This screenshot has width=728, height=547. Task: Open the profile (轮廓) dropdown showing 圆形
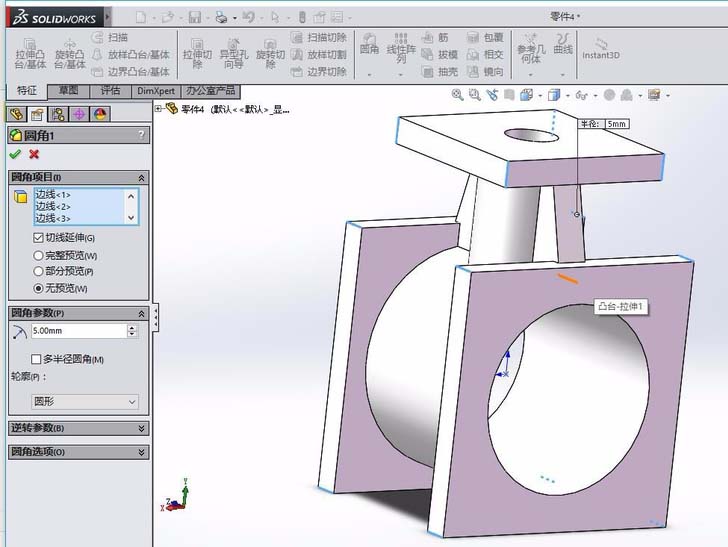(x=85, y=402)
